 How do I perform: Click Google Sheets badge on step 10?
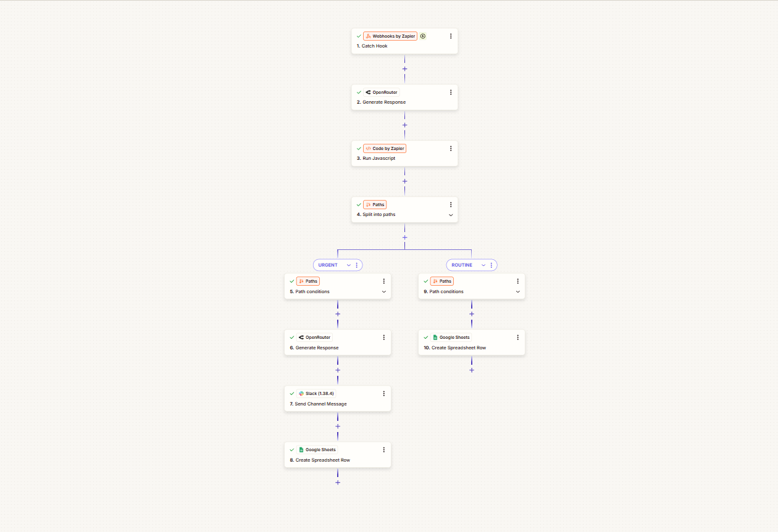click(451, 337)
